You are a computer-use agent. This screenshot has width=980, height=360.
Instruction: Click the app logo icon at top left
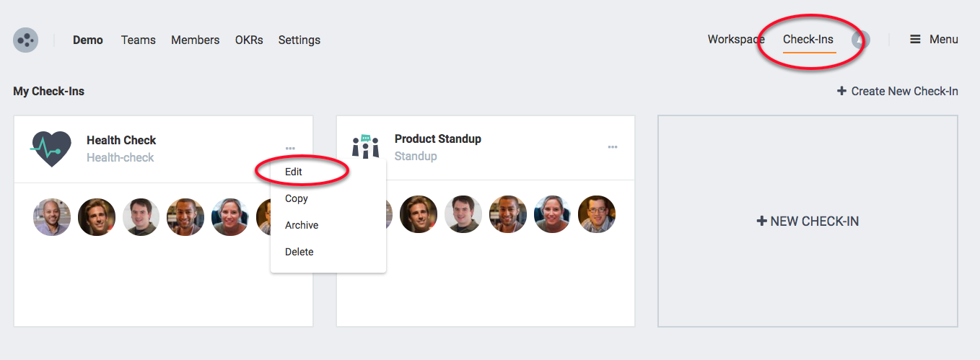pos(26,40)
